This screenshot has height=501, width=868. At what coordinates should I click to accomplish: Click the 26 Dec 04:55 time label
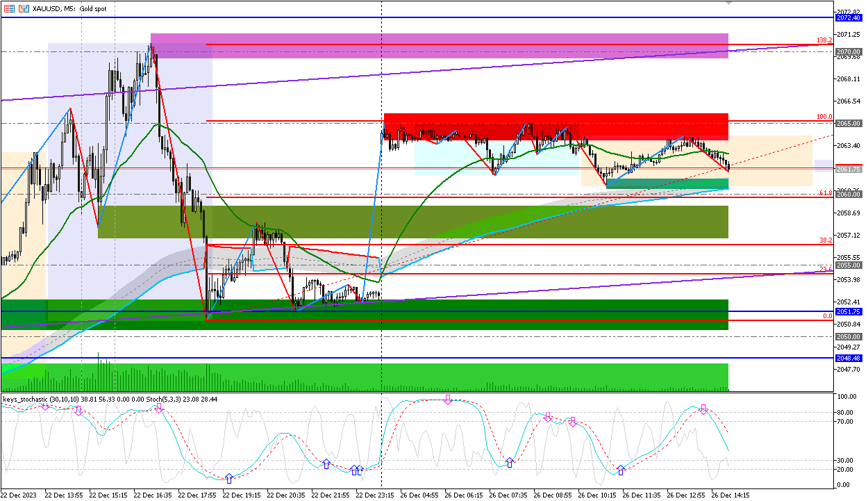click(419, 495)
